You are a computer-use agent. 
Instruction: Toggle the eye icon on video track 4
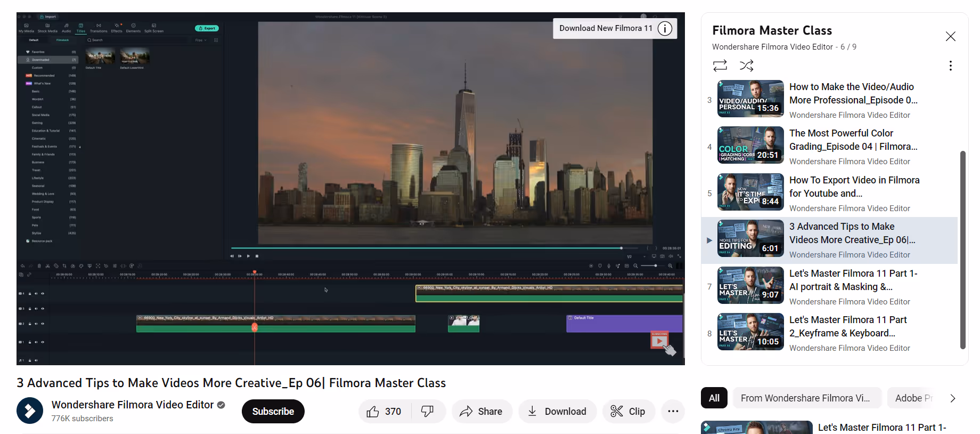(43, 293)
